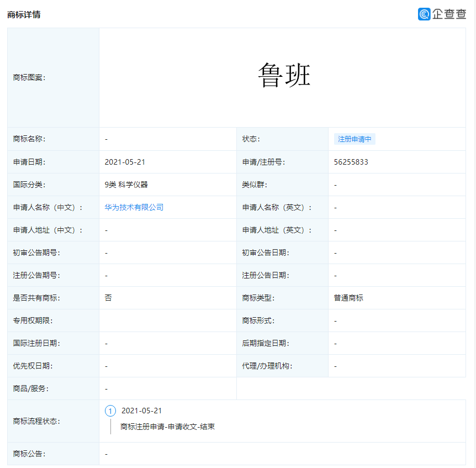Click the 申请/注册号 field label
Image resolution: width=476 pixels, height=468 pixels.
[263, 162]
